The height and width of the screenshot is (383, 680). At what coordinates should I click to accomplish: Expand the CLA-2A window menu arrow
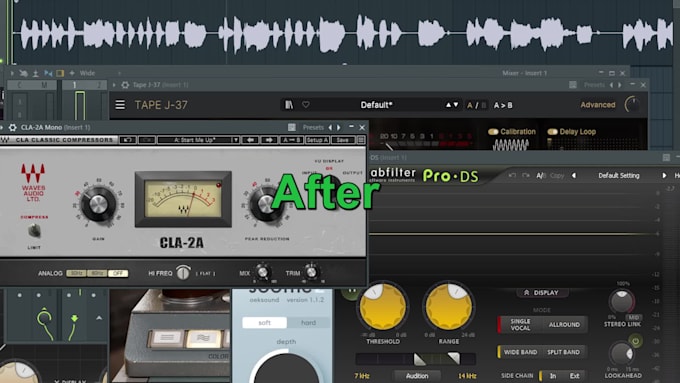[2, 128]
